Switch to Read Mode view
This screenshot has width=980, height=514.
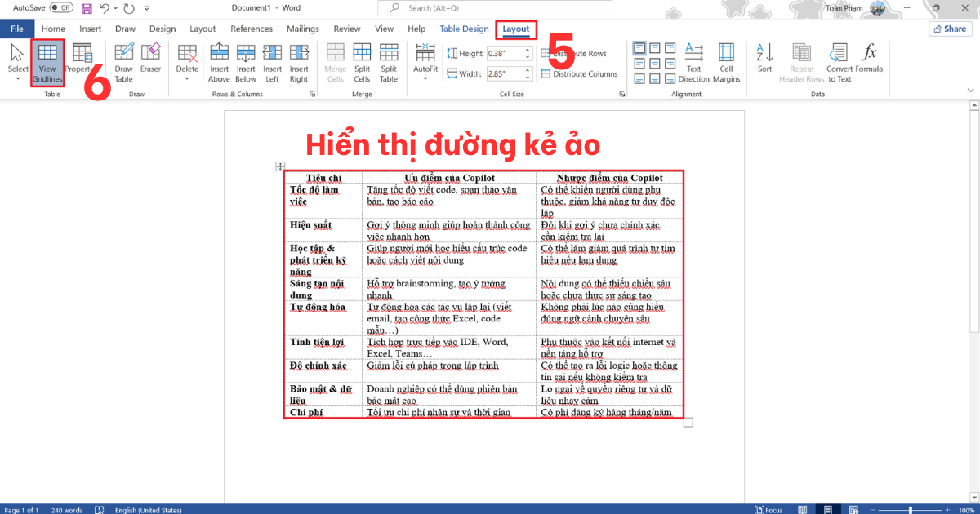tap(804, 510)
